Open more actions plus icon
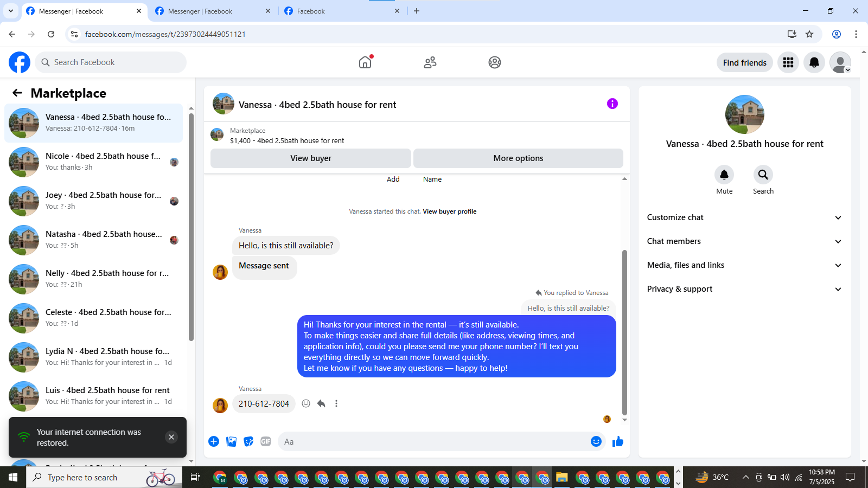This screenshot has height=488, width=868. click(214, 441)
